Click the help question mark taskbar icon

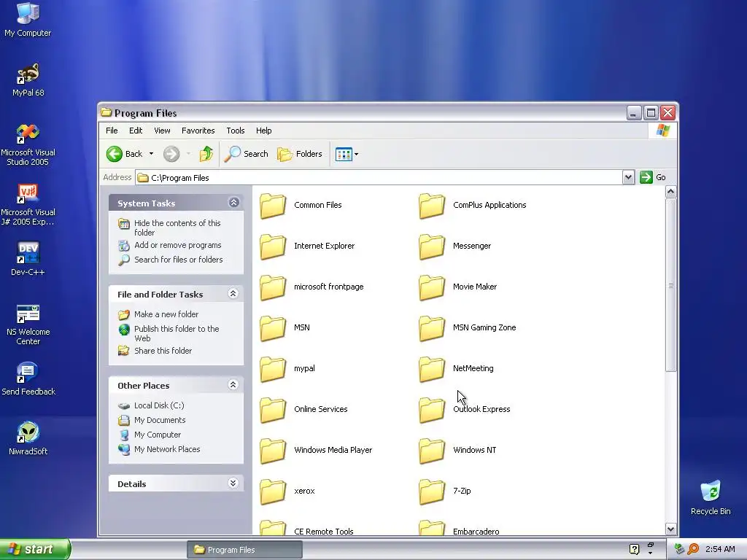click(x=634, y=549)
